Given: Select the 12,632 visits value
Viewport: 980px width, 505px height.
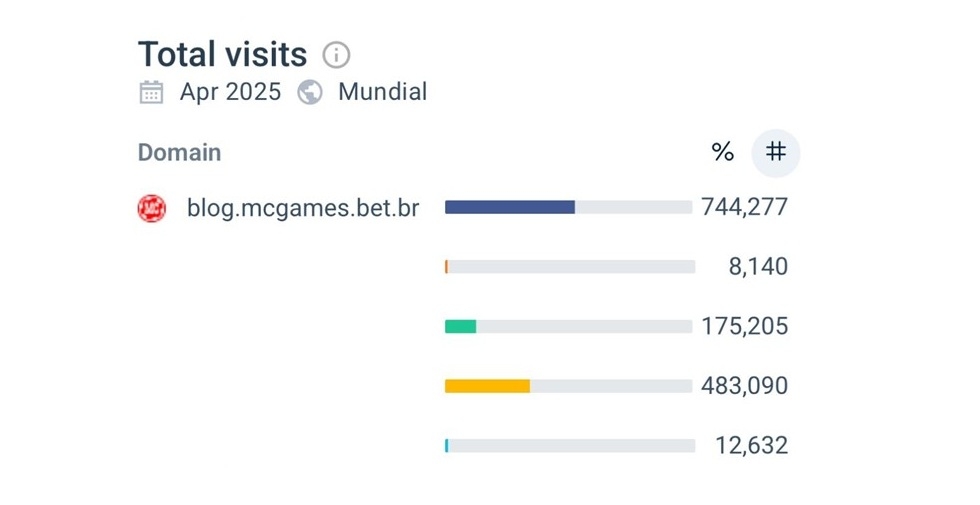Looking at the screenshot, I should (x=751, y=445).
